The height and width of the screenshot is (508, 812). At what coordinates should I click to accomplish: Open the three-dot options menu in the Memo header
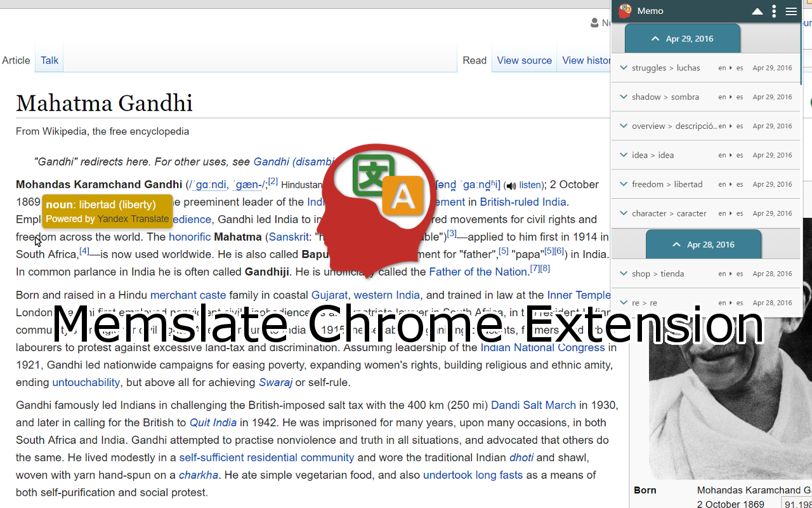(x=773, y=11)
